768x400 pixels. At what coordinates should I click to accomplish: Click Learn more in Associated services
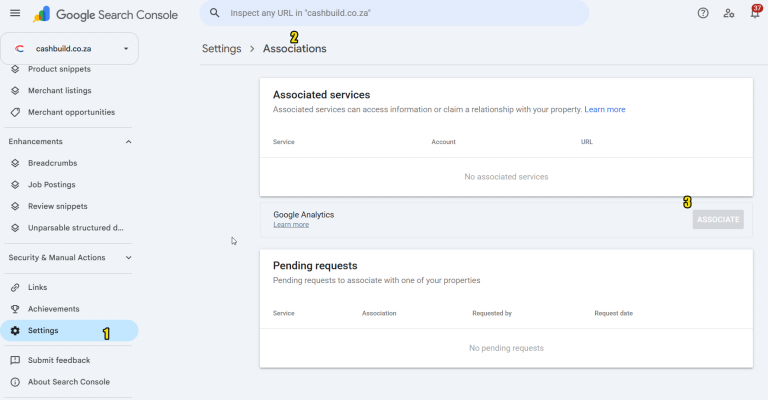coord(605,109)
